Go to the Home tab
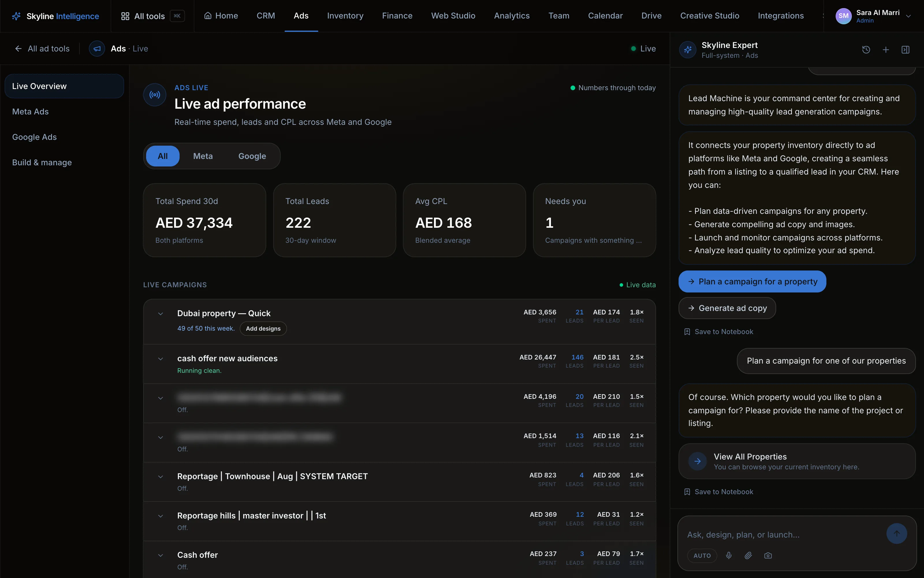924x578 pixels. click(x=221, y=16)
